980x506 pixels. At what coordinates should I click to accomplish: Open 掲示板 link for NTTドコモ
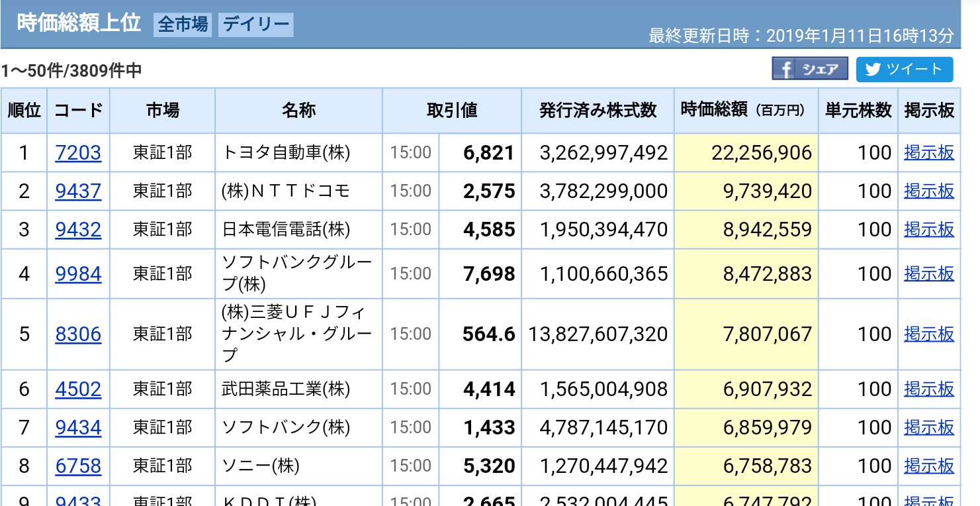click(929, 191)
